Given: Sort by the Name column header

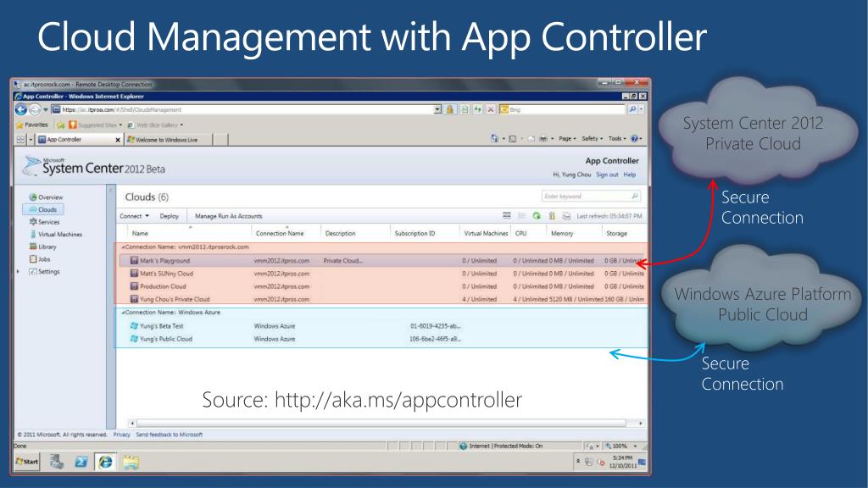Looking at the screenshot, I should [140, 234].
